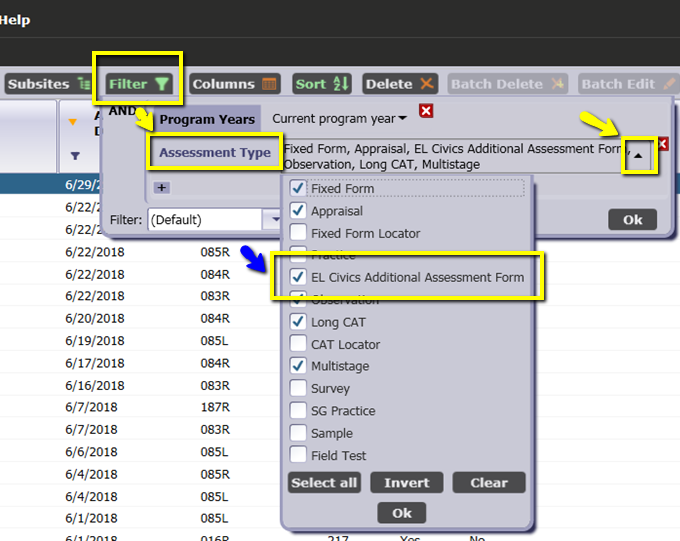Select the Program Years filter label
The image size is (680, 541).
pos(207,119)
